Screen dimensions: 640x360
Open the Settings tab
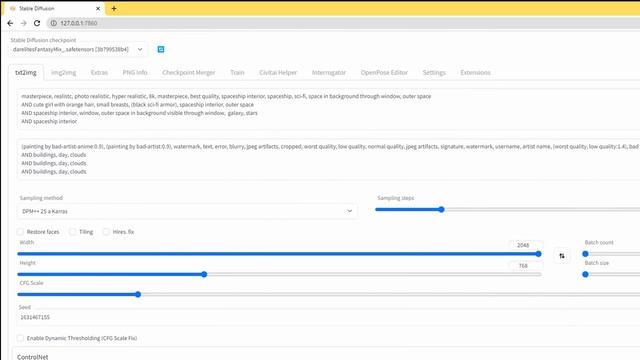coord(434,73)
